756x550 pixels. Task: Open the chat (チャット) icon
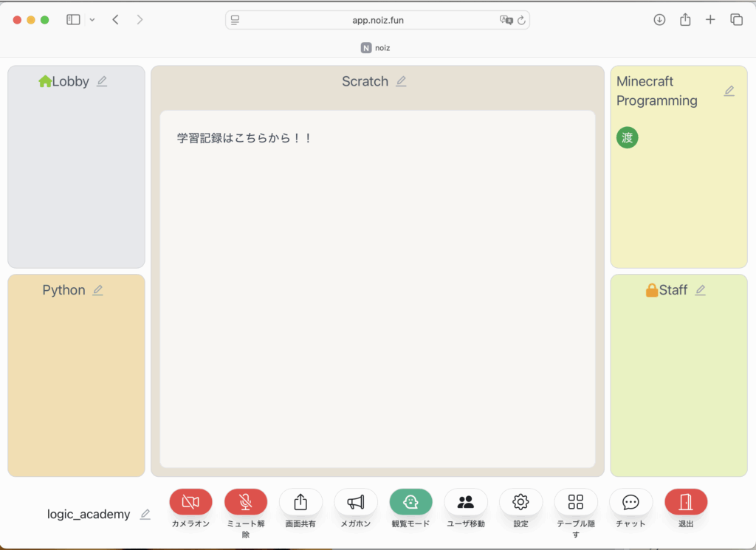click(630, 502)
